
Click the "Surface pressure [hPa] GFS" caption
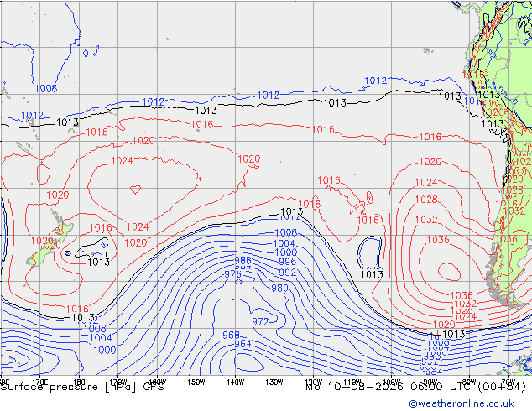pos(82,387)
